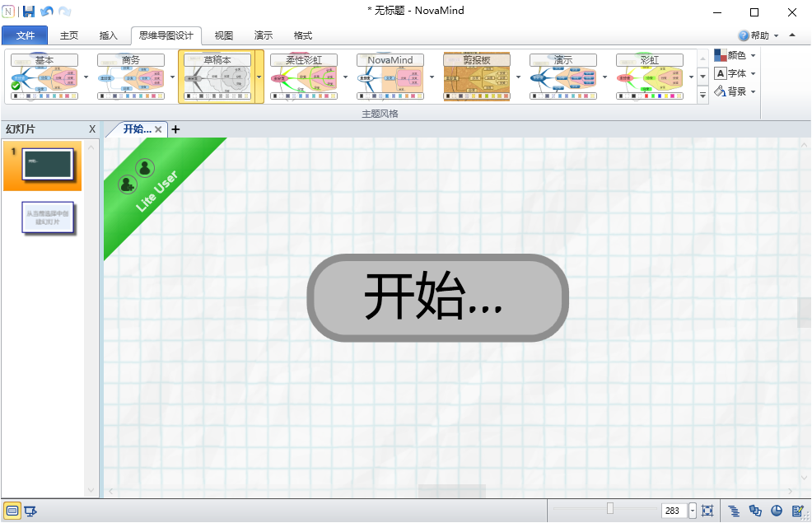Select the 商务 theme style
This screenshot has height=523, width=812.
coord(130,76)
